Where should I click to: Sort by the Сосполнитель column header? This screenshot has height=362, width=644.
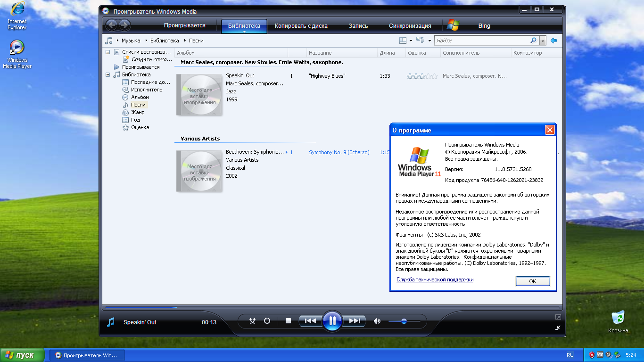pos(476,53)
